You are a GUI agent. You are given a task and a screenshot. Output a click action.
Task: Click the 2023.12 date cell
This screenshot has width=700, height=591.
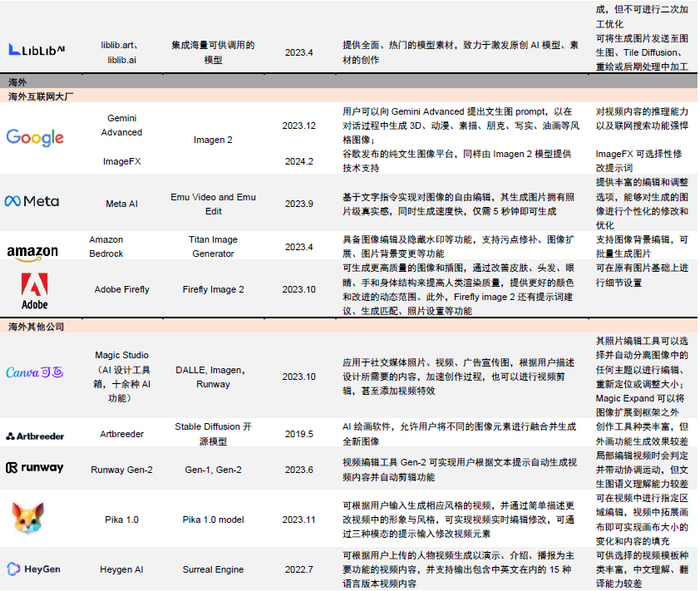299,125
